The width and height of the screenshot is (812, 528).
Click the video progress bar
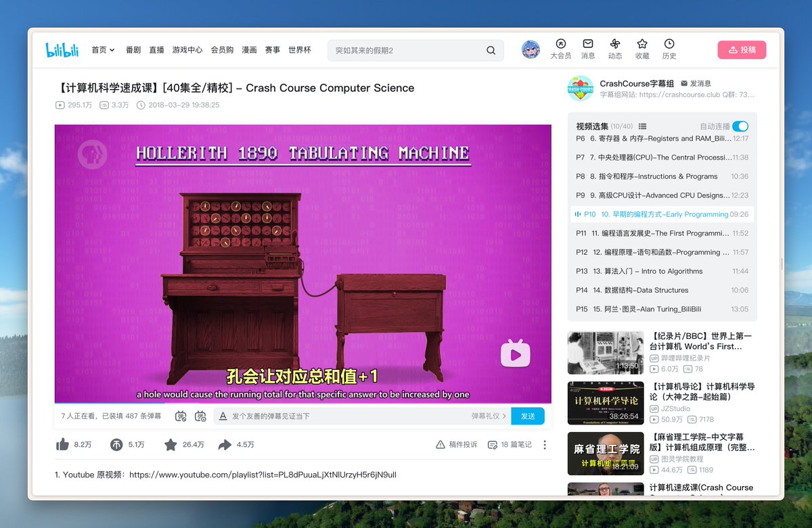click(302, 404)
